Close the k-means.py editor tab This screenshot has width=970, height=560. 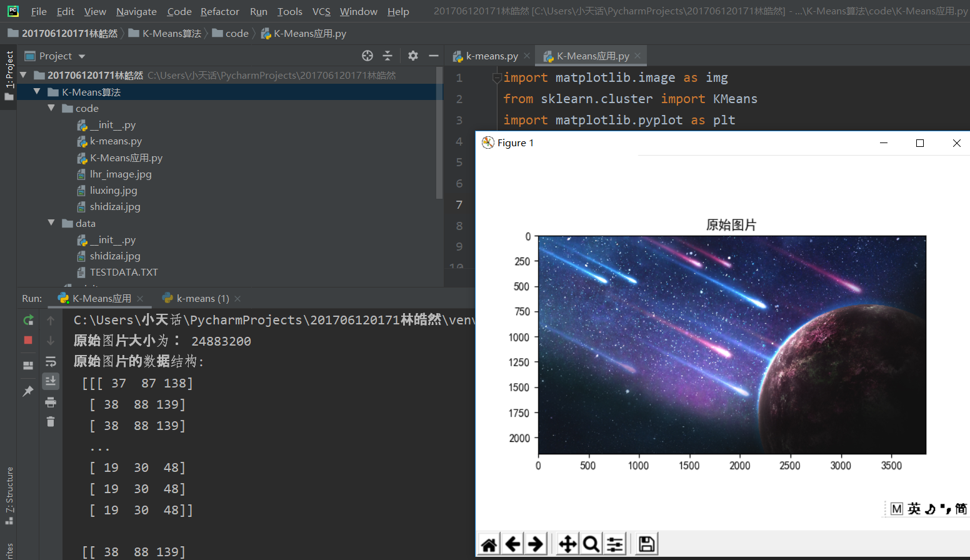tap(527, 56)
